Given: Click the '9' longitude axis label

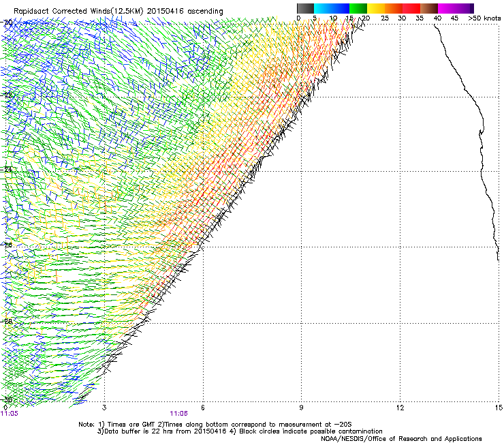Looking at the screenshot, I should 301,408.
